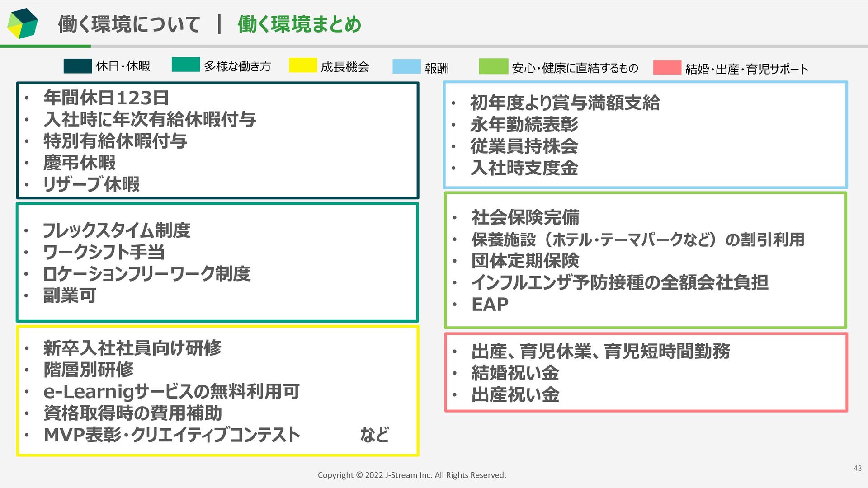Click the 結婚祝い金 bullet text
Image resolution: width=868 pixels, height=488 pixels.
pyautogui.click(x=515, y=373)
